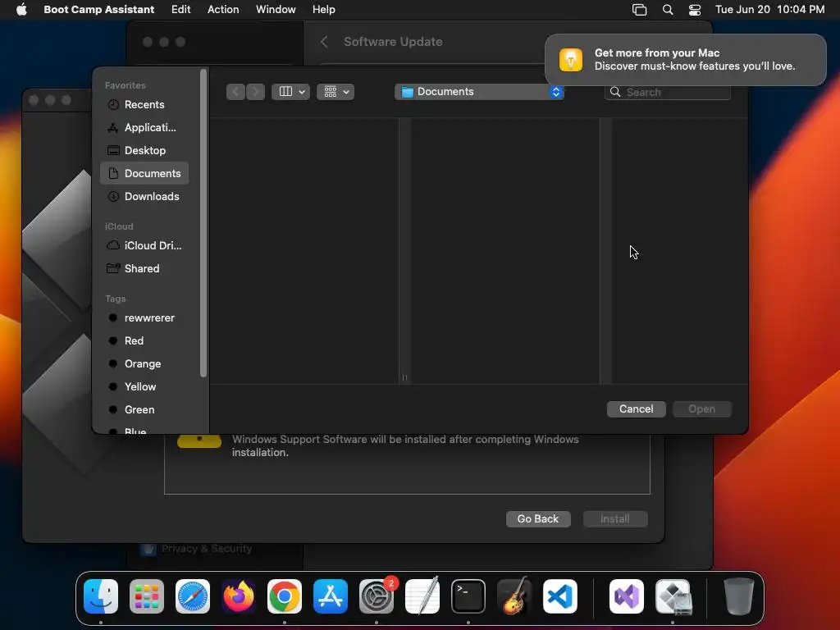This screenshot has width=840, height=630.
Task: Open TextEdit from the Dock
Action: (x=422, y=596)
